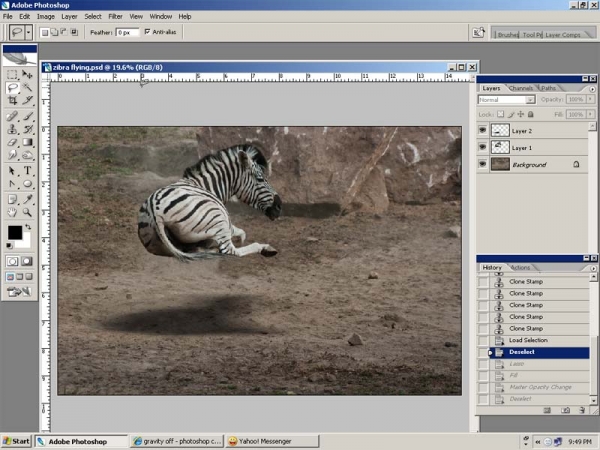Select the Rectangular Marquee tool
600x450 pixels.
tap(12, 74)
